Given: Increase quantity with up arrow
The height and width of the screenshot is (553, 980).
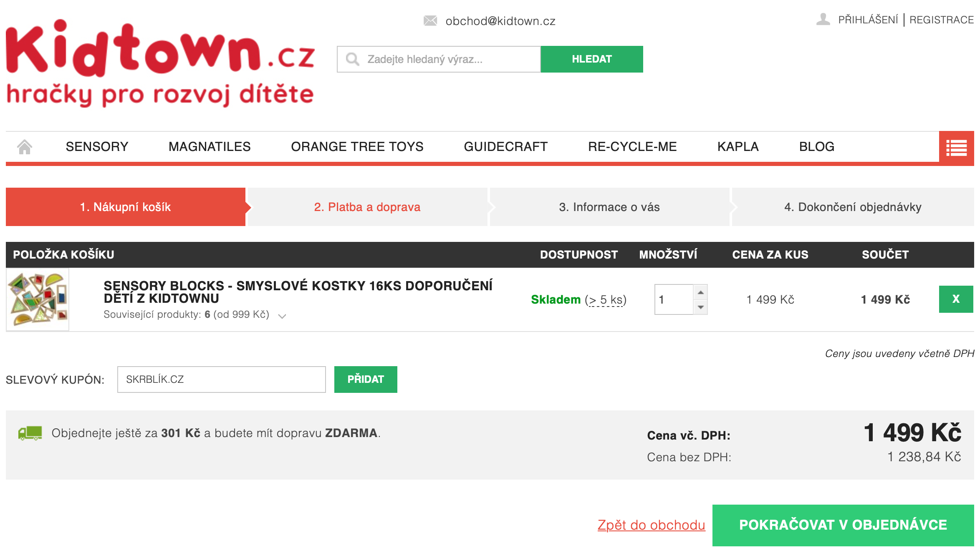Looking at the screenshot, I should [x=701, y=292].
